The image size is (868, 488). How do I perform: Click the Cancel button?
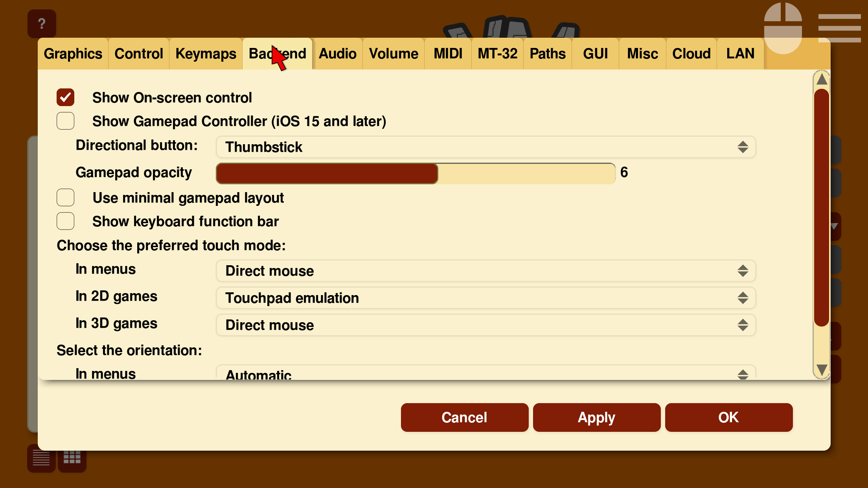coord(464,417)
